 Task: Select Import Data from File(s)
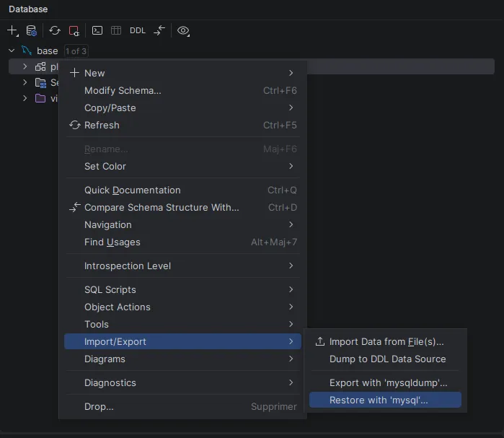(x=385, y=341)
